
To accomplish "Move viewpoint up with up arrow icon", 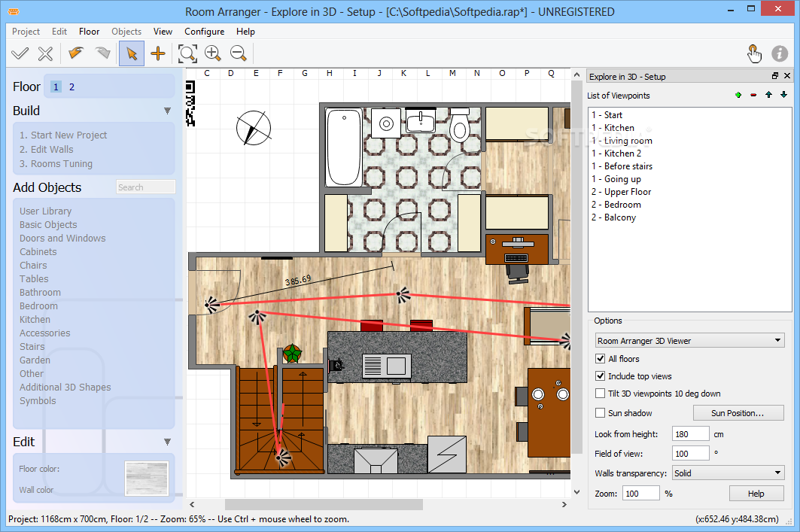I will pos(768,95).
